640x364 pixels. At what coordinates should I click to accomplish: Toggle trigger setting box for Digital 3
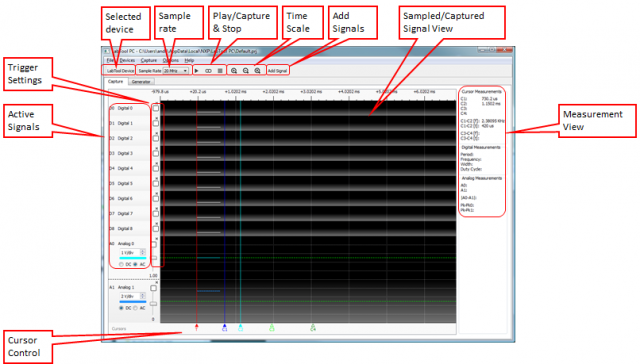156,153
